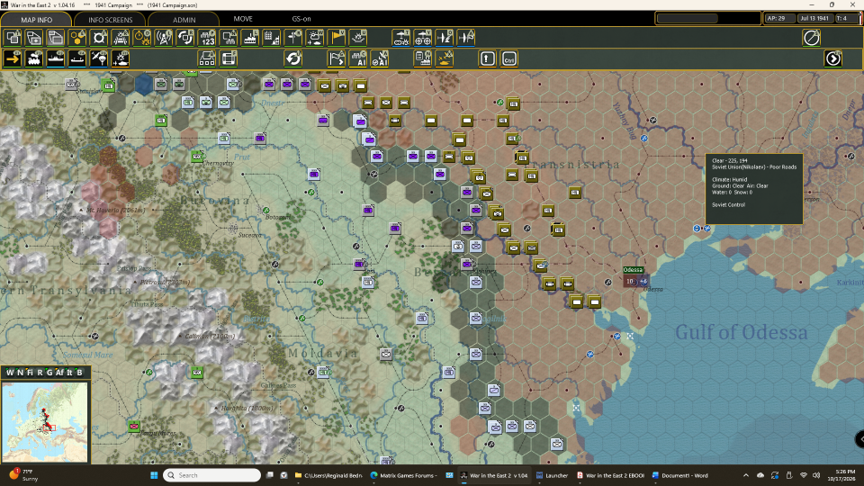The width and height of the screenshot is (864, 486).
Task: Open the INFO SCREENS tab
Action: click(110, 19)
